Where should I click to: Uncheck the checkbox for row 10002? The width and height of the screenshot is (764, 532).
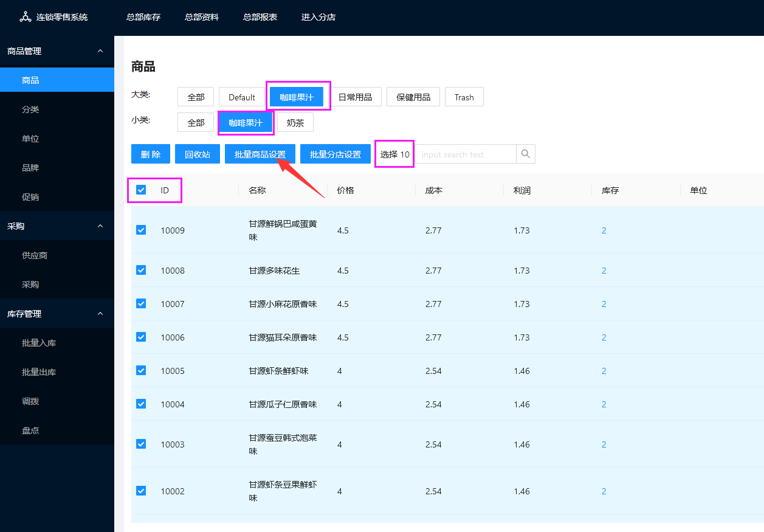[x=141, y=491]
